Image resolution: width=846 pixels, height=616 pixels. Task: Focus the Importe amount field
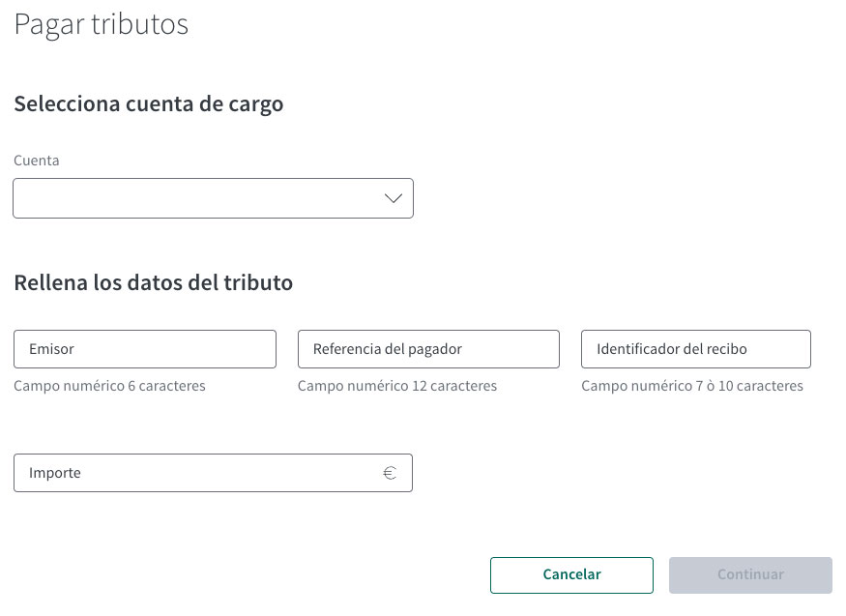point(193,472)
